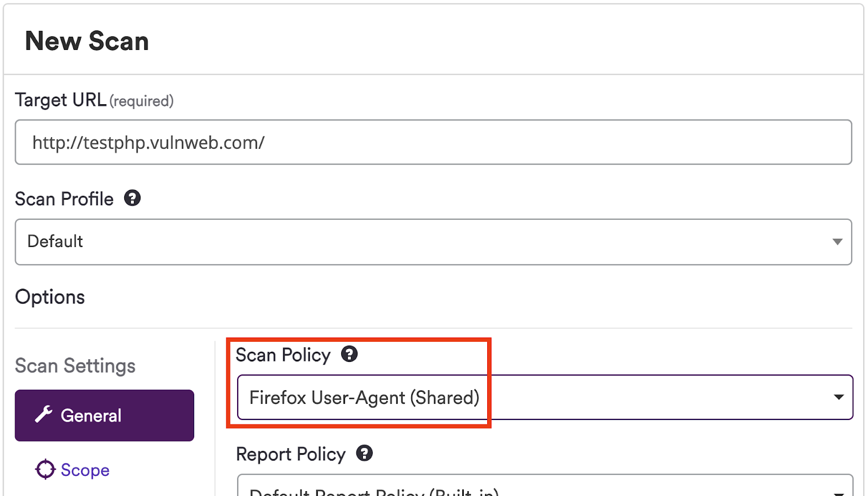Click the question mark next to Scan Policy

350,354
